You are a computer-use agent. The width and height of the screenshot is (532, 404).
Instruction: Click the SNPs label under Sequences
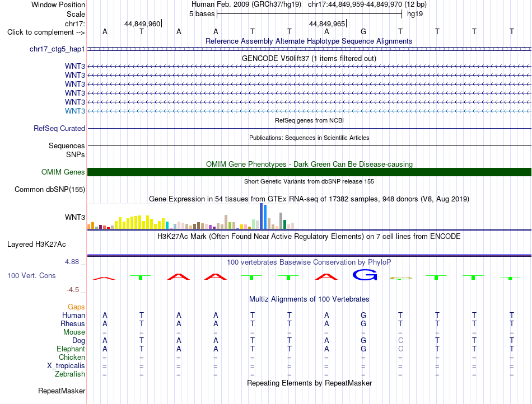pyautogui.click(x=76, y=154)
